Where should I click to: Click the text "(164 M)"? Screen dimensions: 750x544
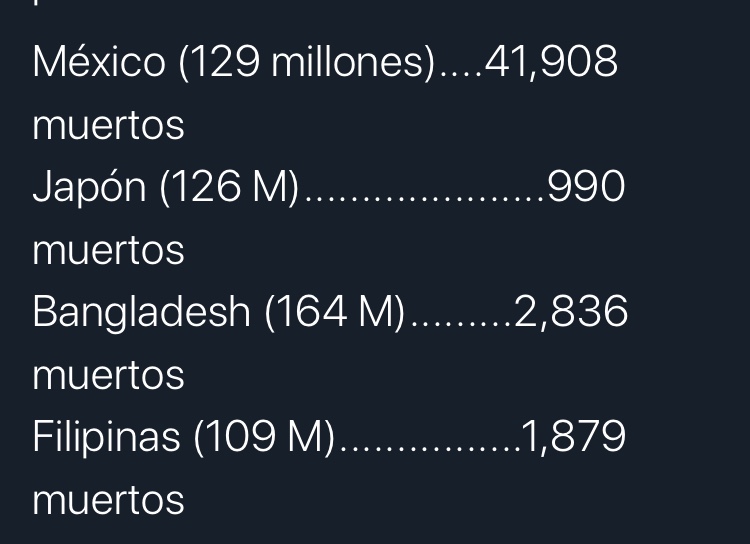[335, 312]
